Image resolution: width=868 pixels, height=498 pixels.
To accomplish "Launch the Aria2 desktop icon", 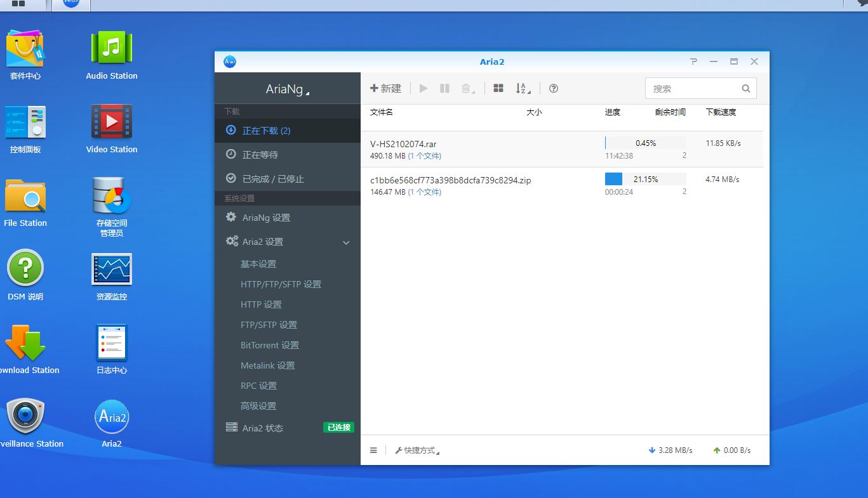I will 112,416.
